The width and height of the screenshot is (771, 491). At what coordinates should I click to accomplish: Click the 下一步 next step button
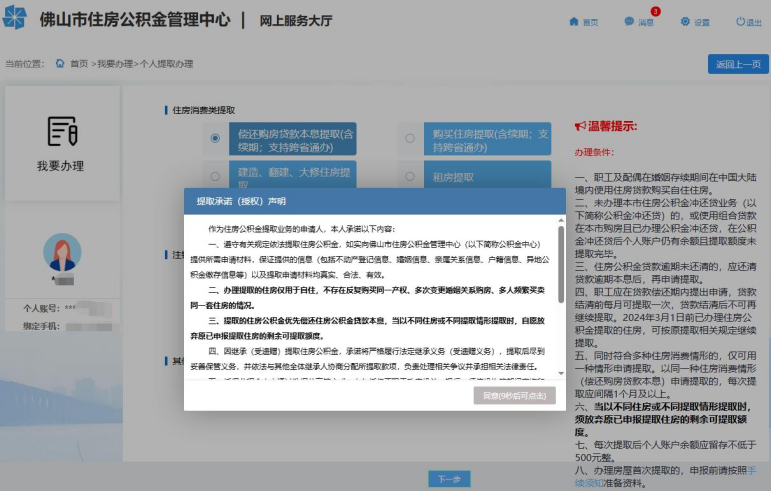coord(449,479)
